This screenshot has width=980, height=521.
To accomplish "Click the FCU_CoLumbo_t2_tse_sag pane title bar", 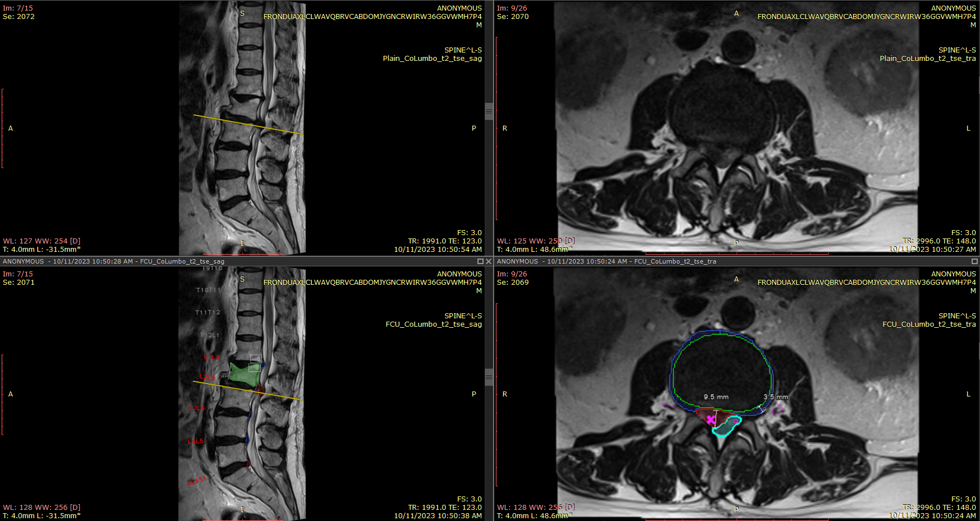I will point(246,261).
